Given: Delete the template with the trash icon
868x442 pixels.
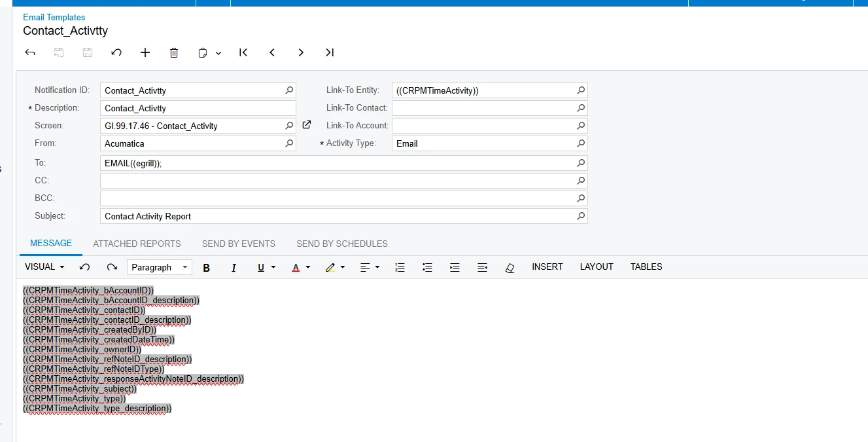Looking at the screenshot, I should [174, 52].
